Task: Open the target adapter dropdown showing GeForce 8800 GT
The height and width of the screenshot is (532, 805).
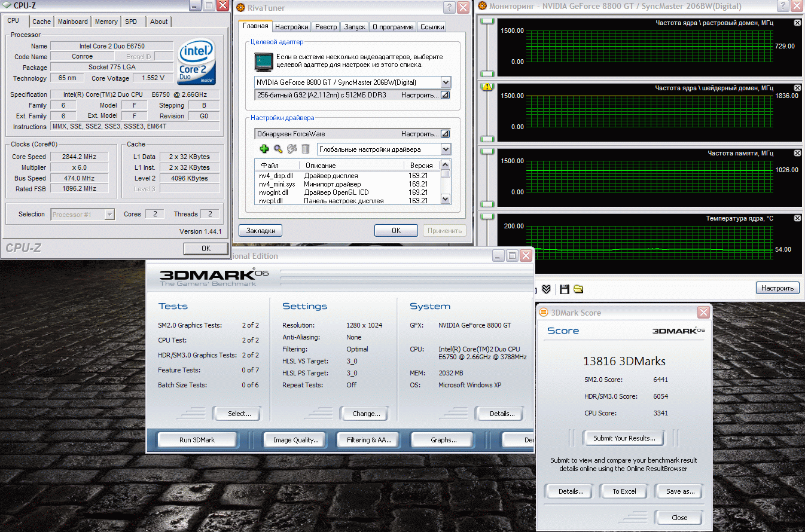Action: tap(445, 82)
